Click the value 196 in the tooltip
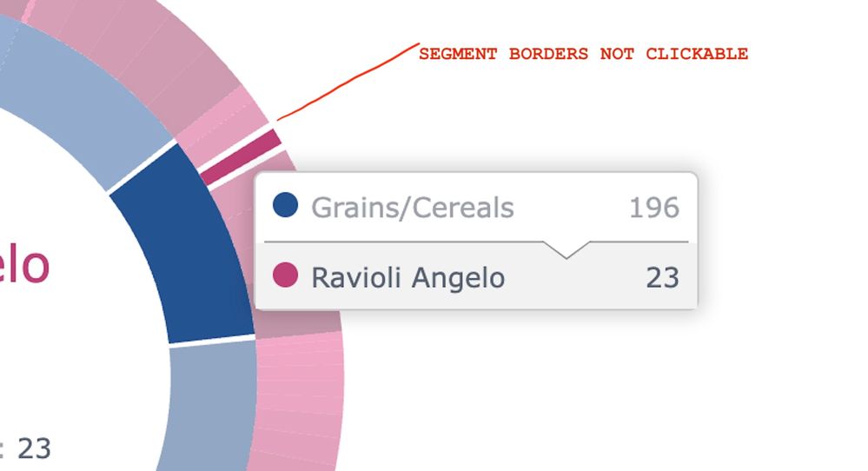The height and width of the screenshot is (471, 868). [x=654, y=209]
